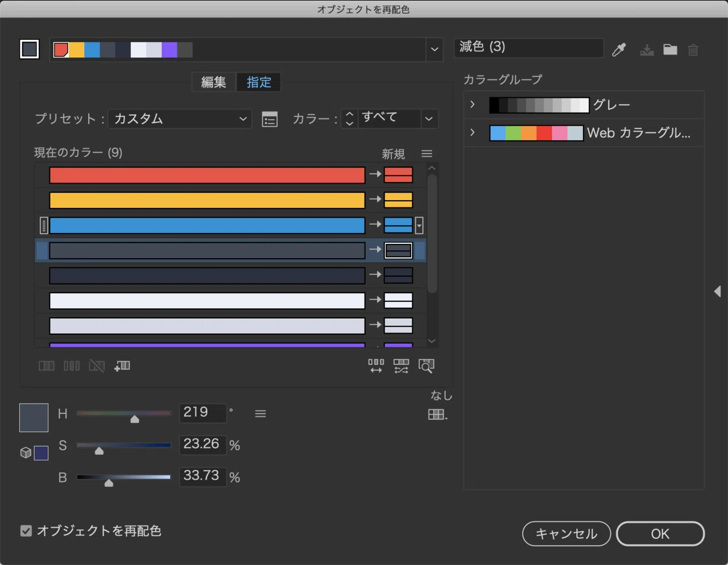The image size is (728, 565).
Task: Delete the color group with the trash icon
Action: click(693, 50)
